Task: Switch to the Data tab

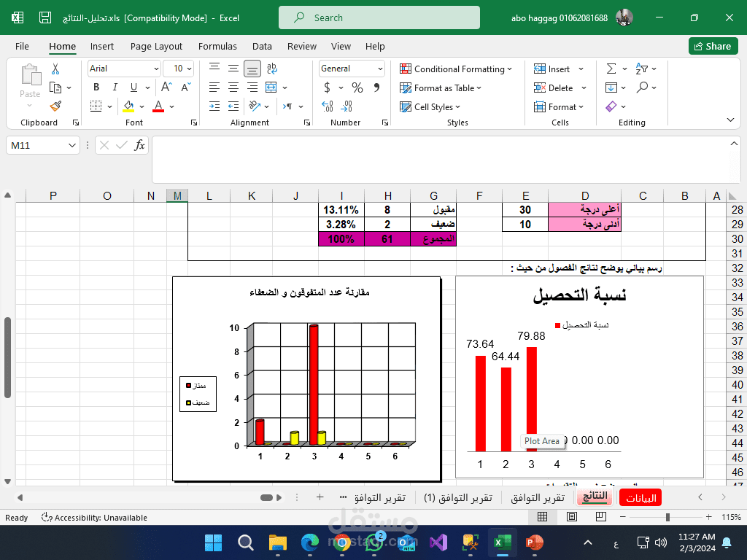Action: [x=262, y=46]
